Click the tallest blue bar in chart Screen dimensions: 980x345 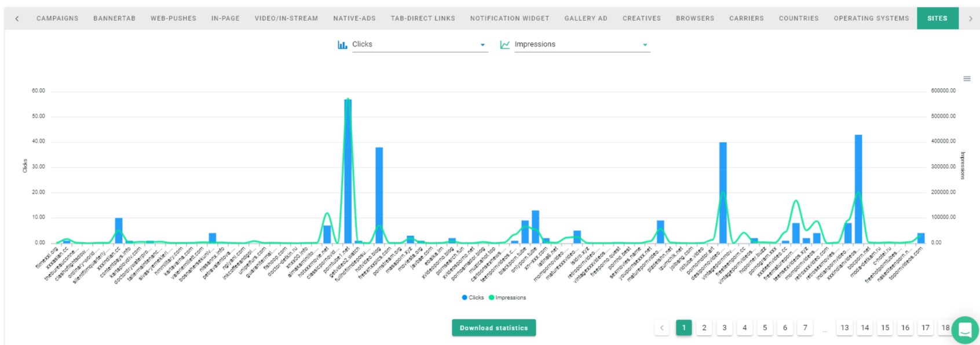pyautogui.click(x=348, y=174)
